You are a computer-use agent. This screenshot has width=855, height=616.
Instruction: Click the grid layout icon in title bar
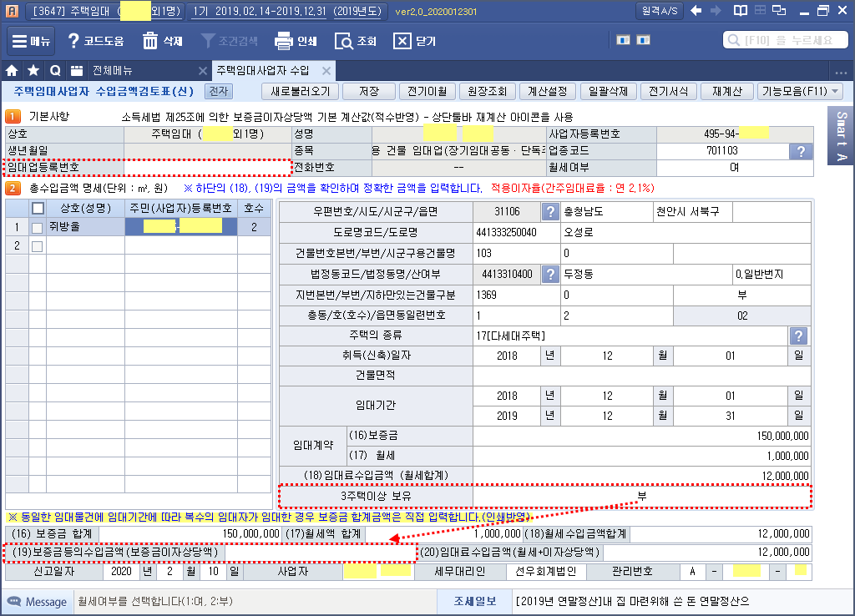(760, 11)
